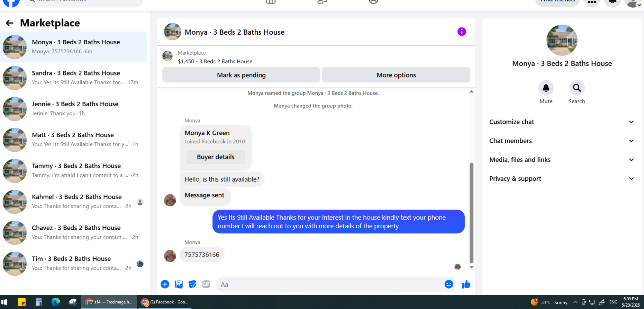Image resolution: width=644 pixels, height=309 pixels.
Task: Open the emoji picker in message box
Action: [x=449, y=284]
